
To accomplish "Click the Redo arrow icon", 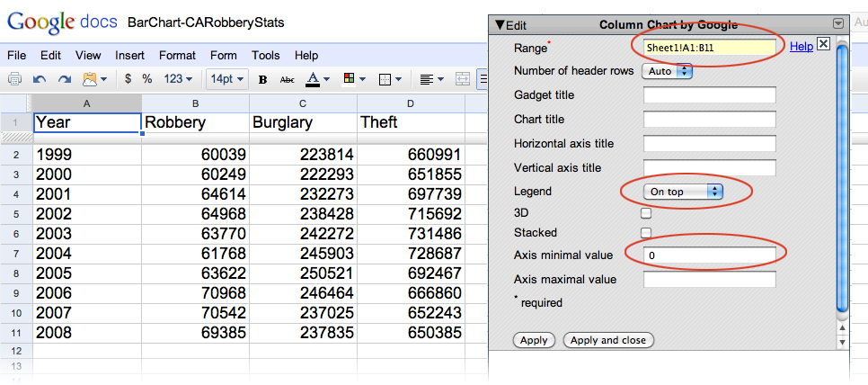I will 65,79.
